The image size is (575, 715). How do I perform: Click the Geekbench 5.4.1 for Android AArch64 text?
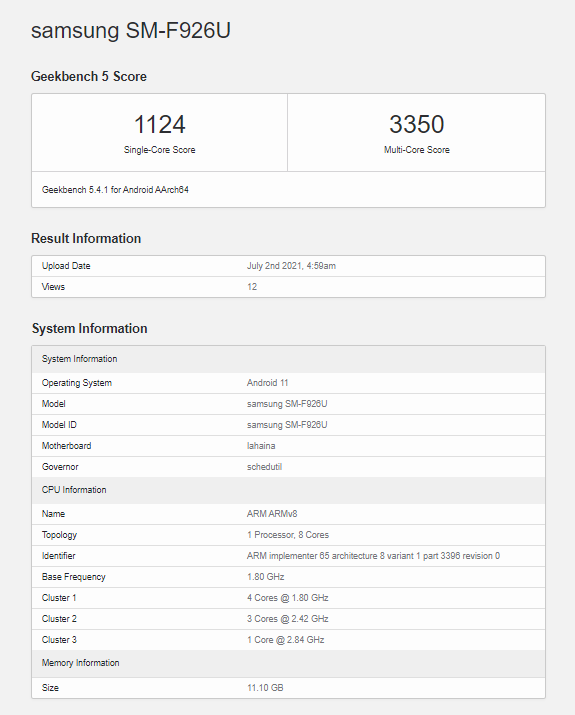pyautogui.click(x=115, y=190)
